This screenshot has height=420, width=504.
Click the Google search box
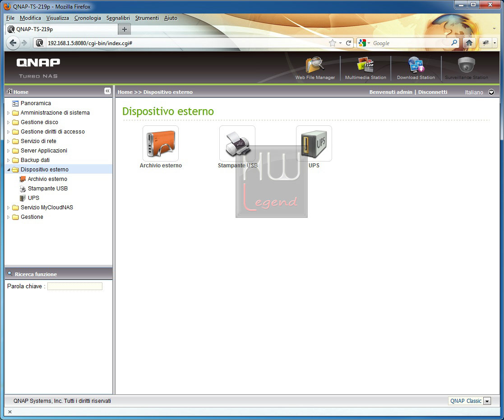pos(411,43)
